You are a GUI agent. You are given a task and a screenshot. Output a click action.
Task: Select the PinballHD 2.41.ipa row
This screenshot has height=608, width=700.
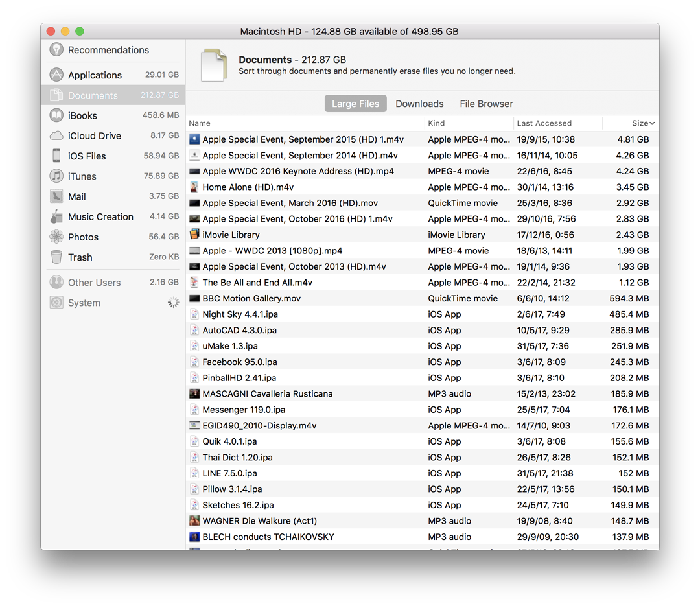point(423,378)
